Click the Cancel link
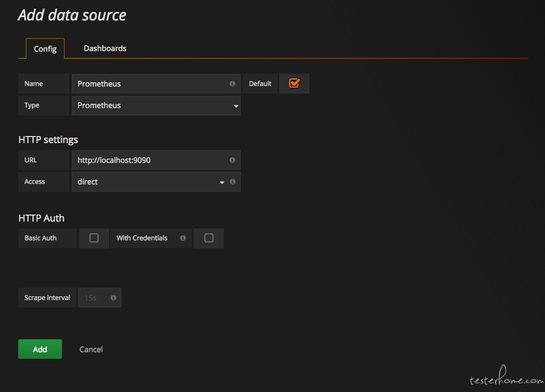The height and width of the screenshot is (392, 545). pos(91,350)
